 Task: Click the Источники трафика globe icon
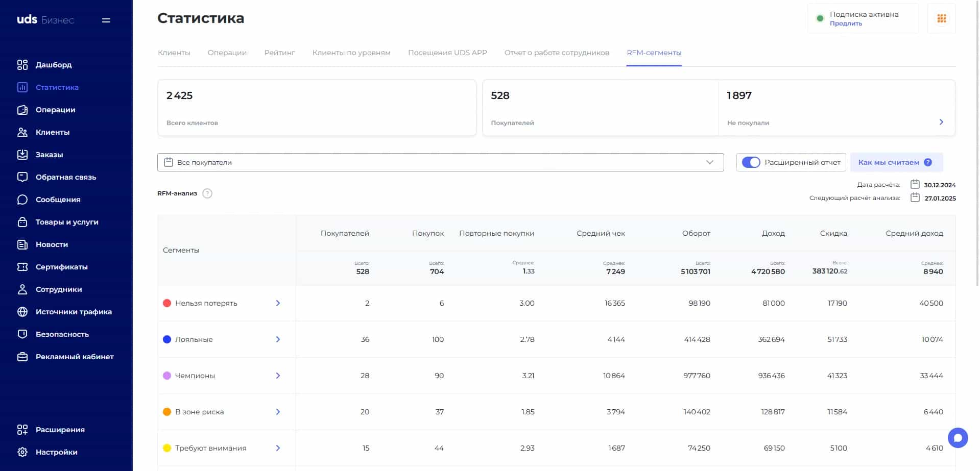pos(22,312)
